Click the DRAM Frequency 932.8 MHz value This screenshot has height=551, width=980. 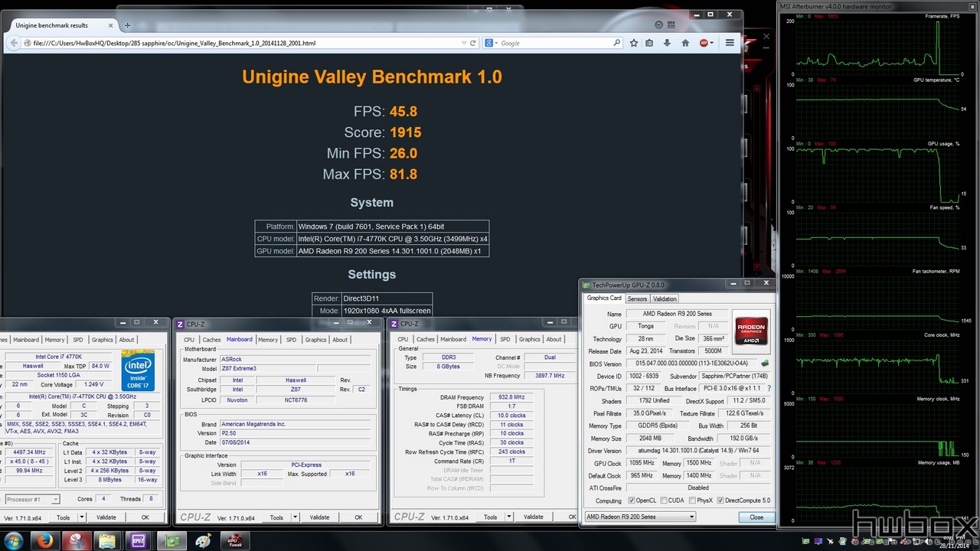click(512, 397)
